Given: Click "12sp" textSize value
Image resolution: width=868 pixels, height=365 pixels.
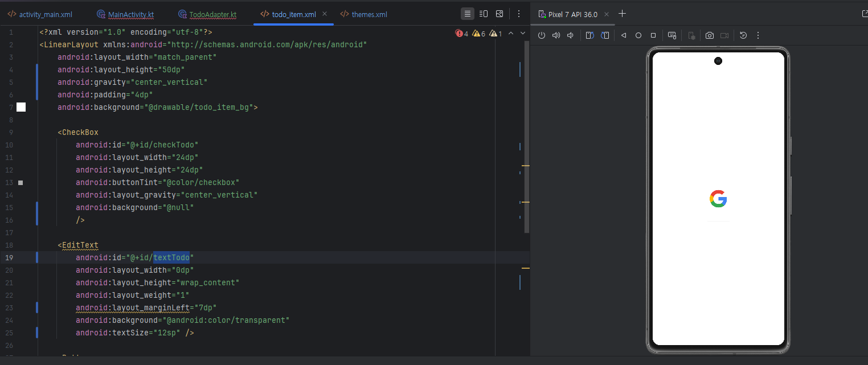Looking at the screenshot, I should [167, 333].
